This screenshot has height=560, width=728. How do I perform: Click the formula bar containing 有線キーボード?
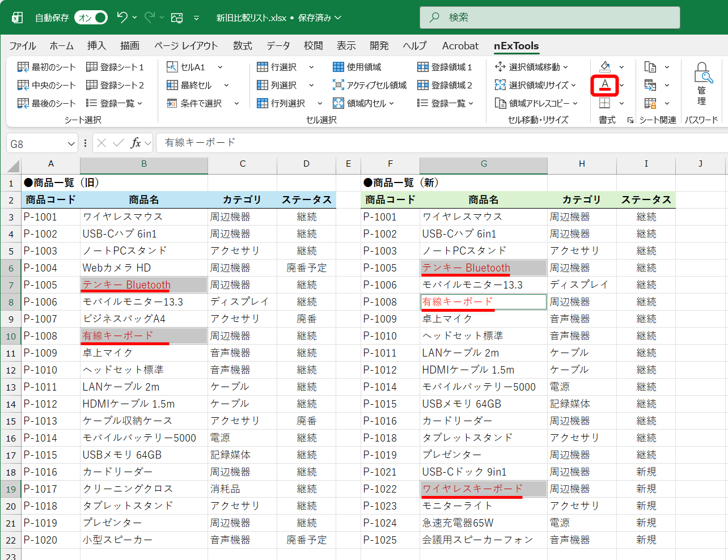[x=442, y=143]
